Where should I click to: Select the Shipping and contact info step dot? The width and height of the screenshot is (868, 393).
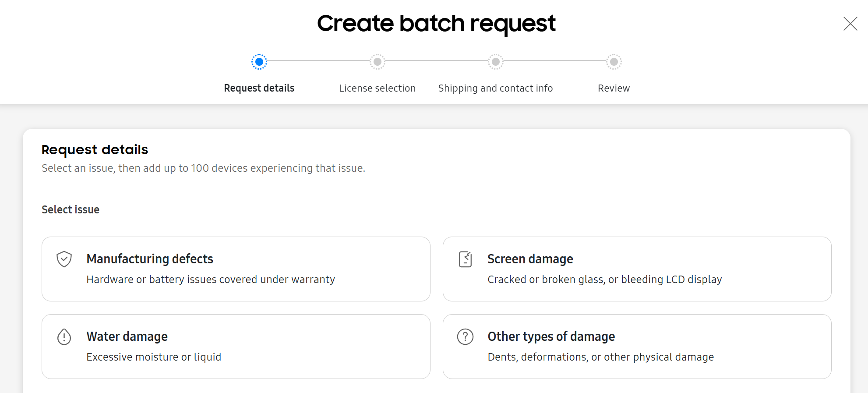(496, 62)
